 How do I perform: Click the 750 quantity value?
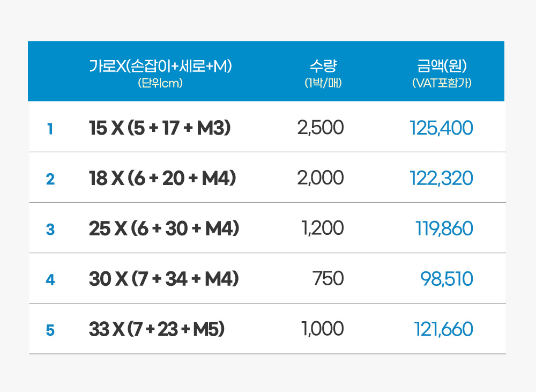(328, 279)
